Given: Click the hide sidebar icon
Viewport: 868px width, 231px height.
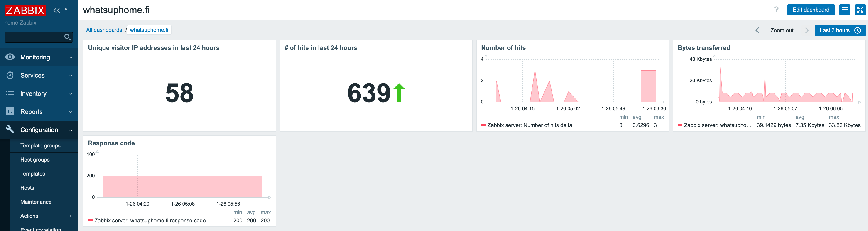Looking at the screenshot, I should point(68,10).
